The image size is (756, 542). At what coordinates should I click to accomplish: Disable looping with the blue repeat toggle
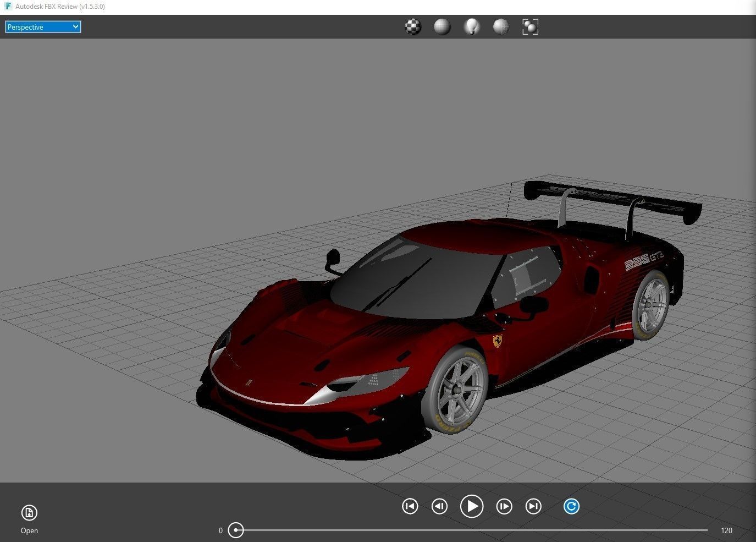click(x=571, y=506)
